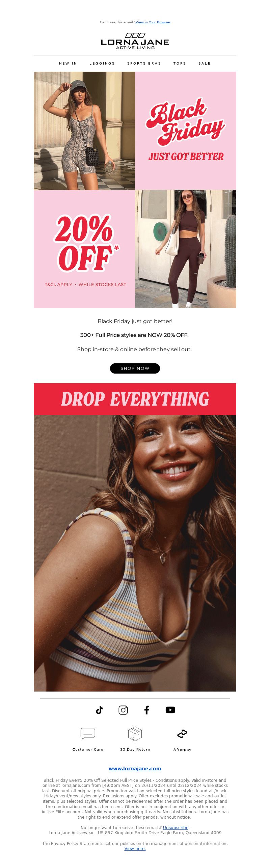The height and width of the screenshot is (868, 270).
Task: Click the Unsubscribe link
Action: tap(175, 828)
